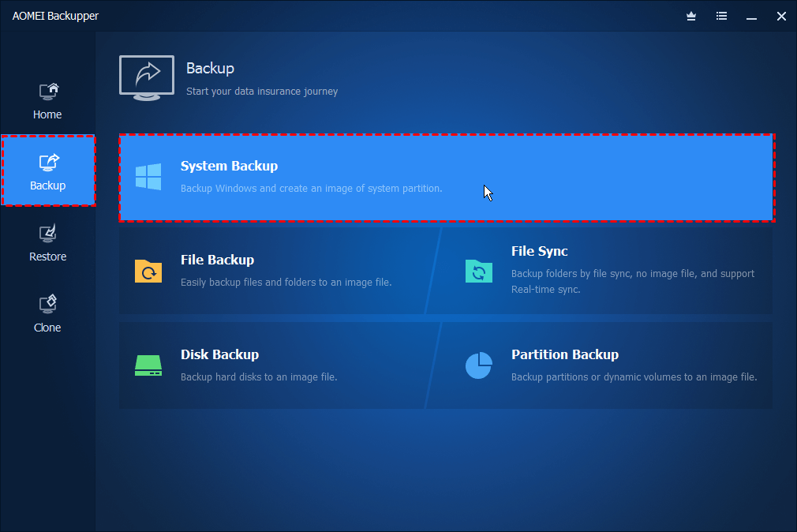Viewport: 797px width, 532px height.
Task: Click the crown upgrade icon in title bar
Action: (x=692, y=16)
